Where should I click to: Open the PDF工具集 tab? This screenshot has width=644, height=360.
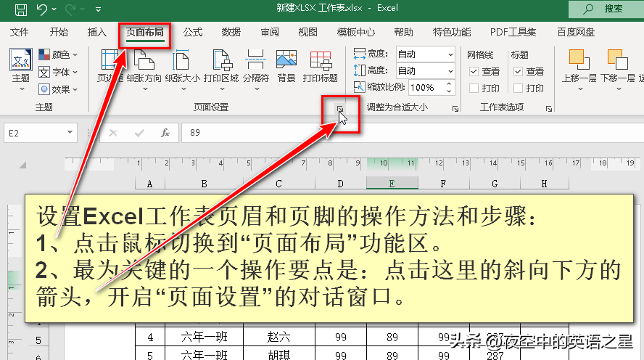pos(513,33)
